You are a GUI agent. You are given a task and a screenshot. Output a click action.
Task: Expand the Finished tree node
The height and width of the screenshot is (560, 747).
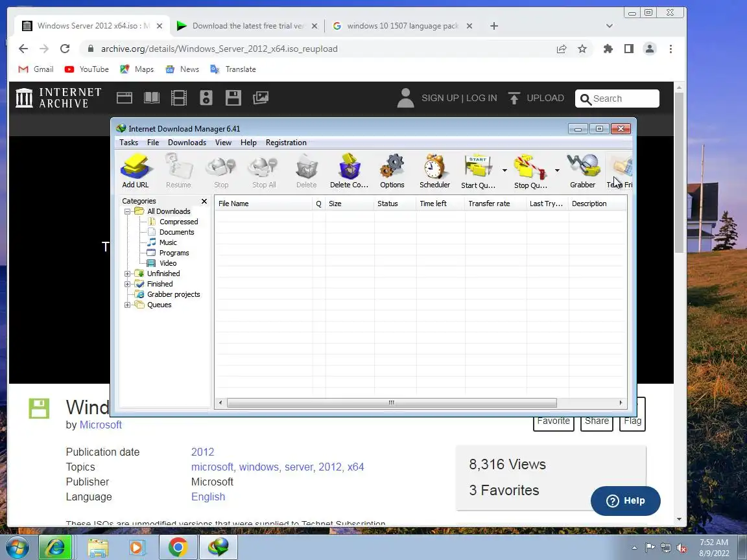coord(127,285)
